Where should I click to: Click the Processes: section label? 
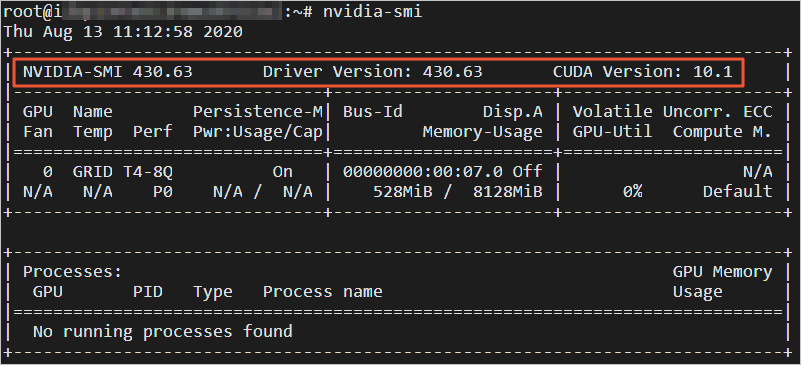click(x=73, y=272)
